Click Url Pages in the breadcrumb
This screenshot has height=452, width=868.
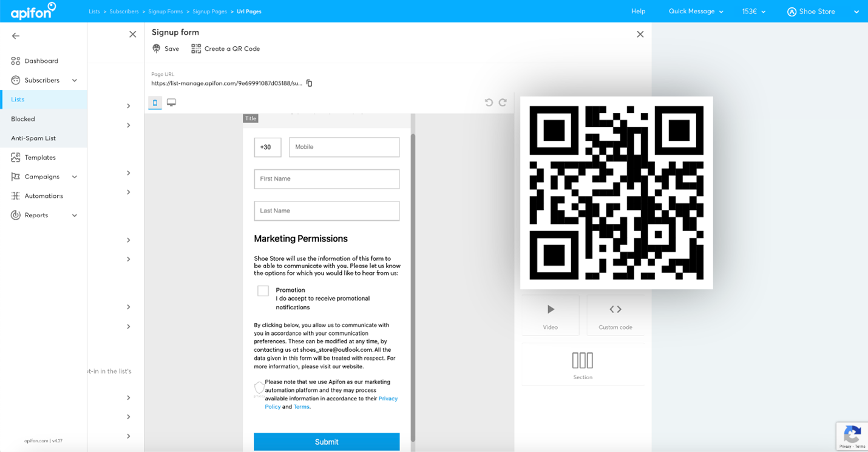(249, 12)
